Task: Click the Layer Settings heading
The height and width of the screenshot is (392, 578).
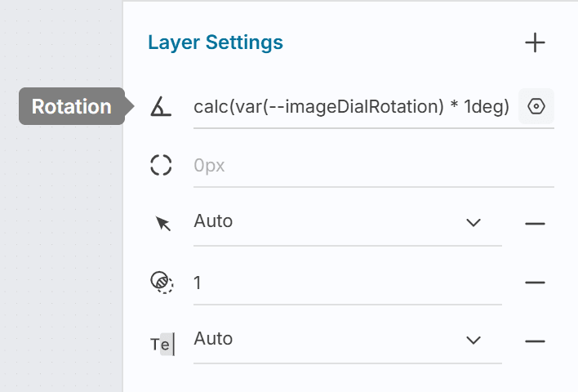Action: pyautogui.click(x=216, y=42)
